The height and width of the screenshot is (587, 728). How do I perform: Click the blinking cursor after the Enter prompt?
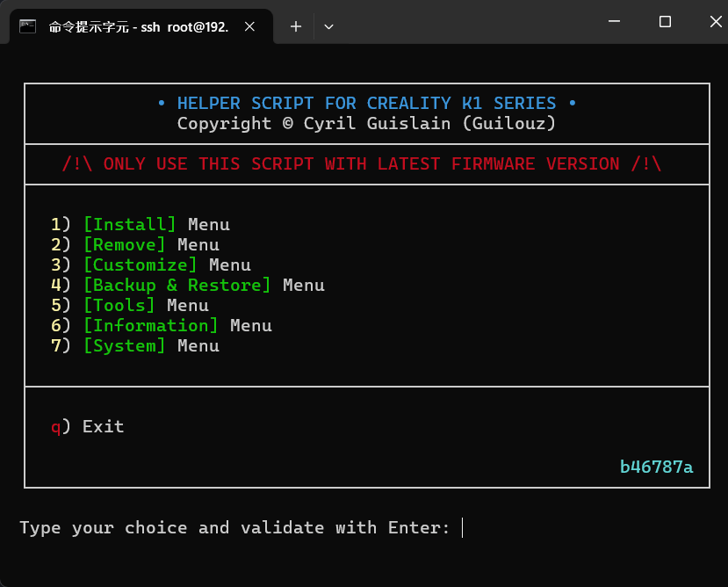(x=463, y=527)
